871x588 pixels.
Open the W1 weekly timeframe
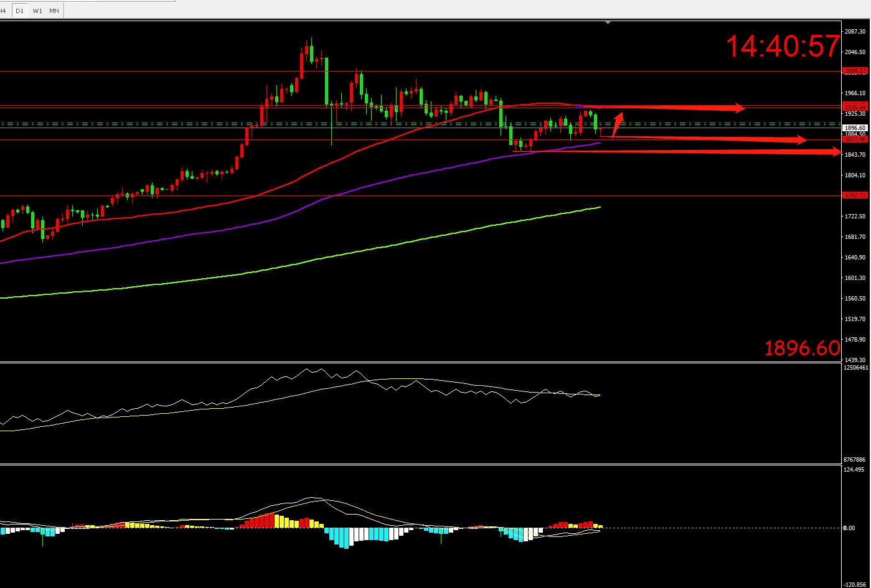[x=37, y=11]
